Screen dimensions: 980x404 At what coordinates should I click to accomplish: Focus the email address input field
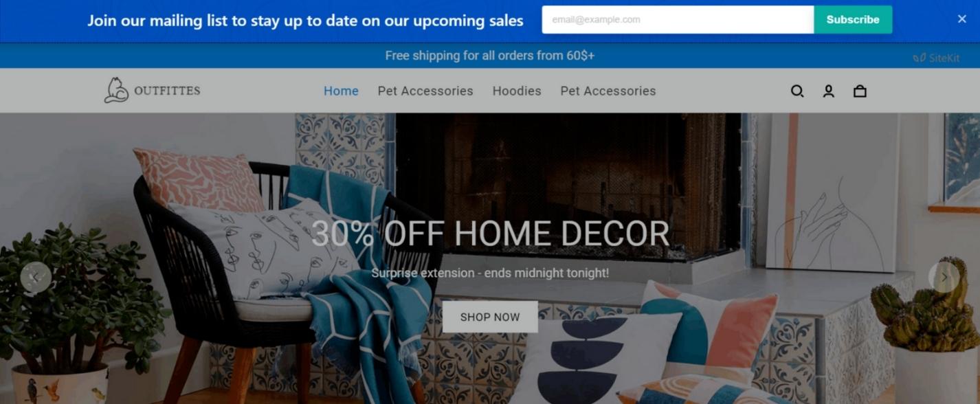pyautogui.click(x=678, y=20)
